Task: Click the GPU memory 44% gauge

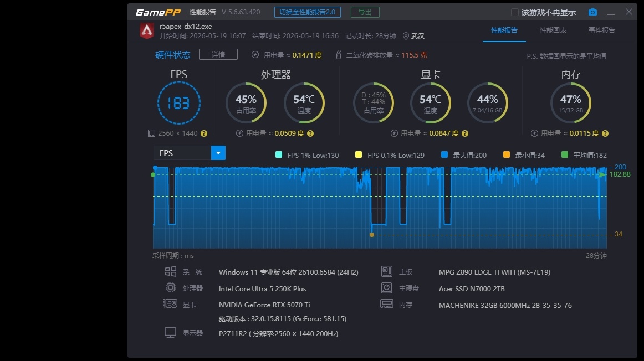Action: click(488, 103)
